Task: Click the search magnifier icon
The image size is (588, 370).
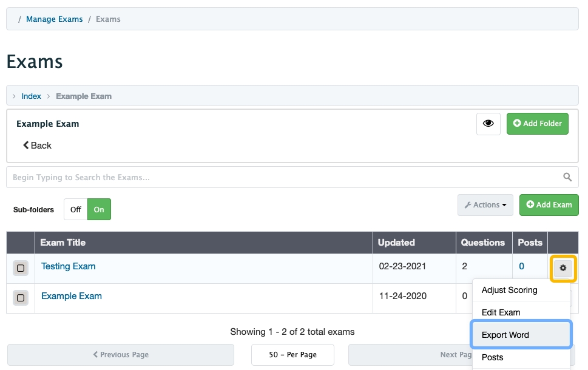Action: tap(567, 177)
